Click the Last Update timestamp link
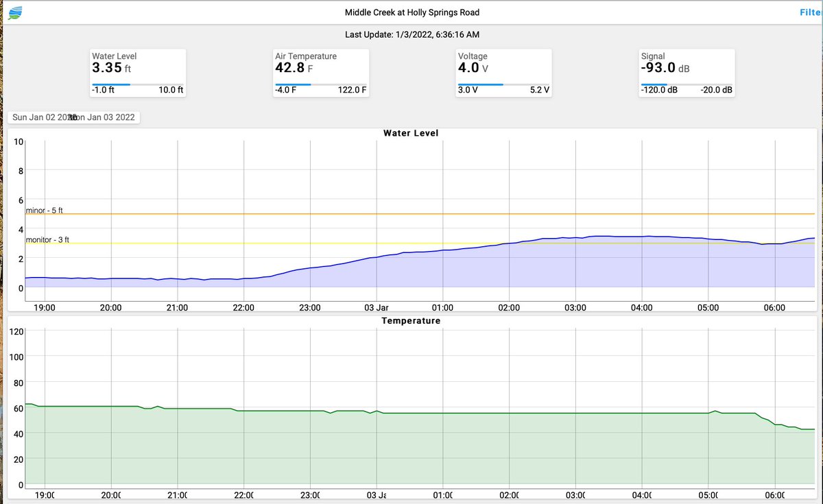Image resolution: width=823 pixels, height=504 pixels. 411,34
